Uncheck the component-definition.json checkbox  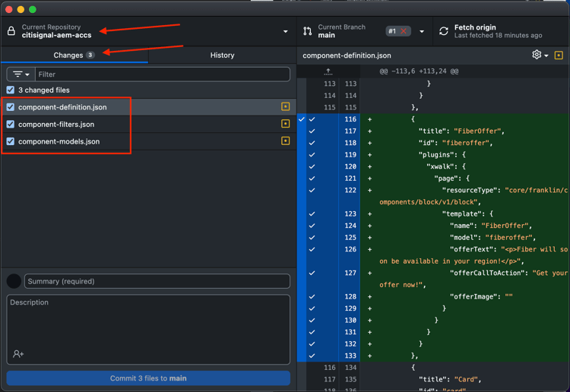pos(11,107)
